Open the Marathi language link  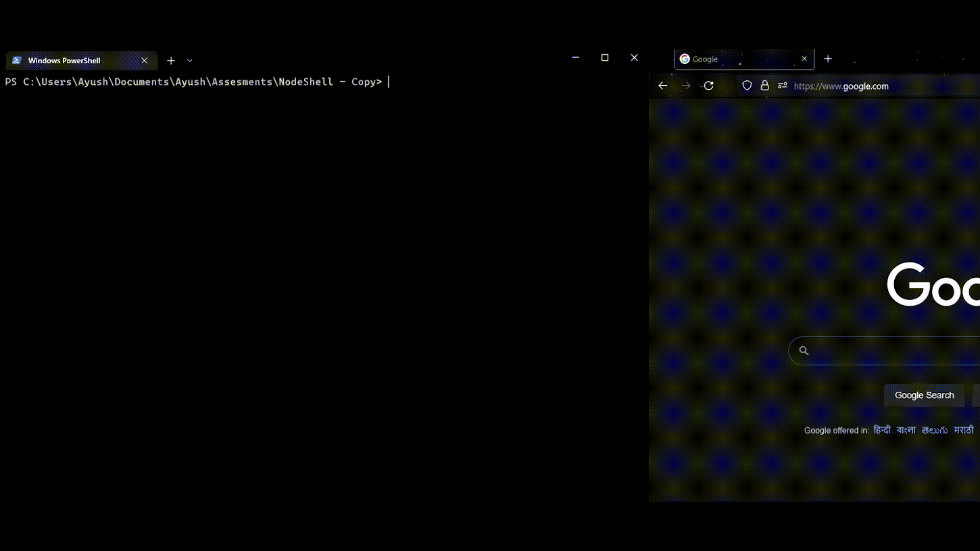pos(964,430)
